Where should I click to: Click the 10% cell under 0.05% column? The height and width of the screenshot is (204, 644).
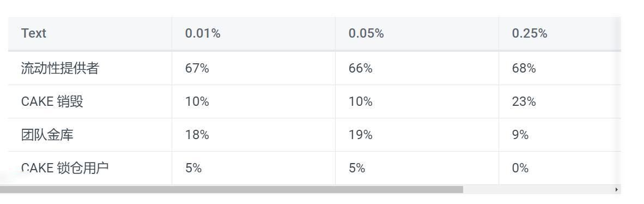pos(361,101)
